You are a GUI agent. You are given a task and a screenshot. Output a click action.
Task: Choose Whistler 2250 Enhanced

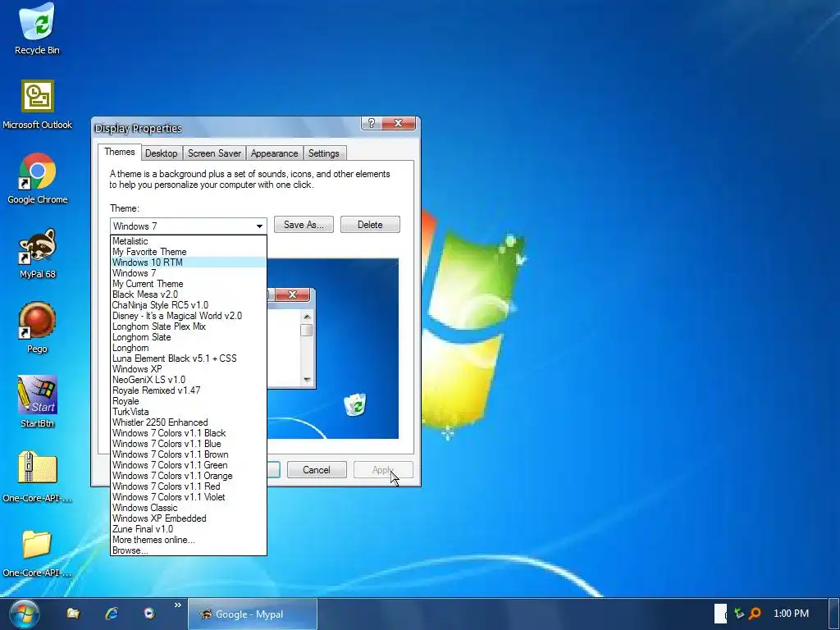[x=189, y=422]
